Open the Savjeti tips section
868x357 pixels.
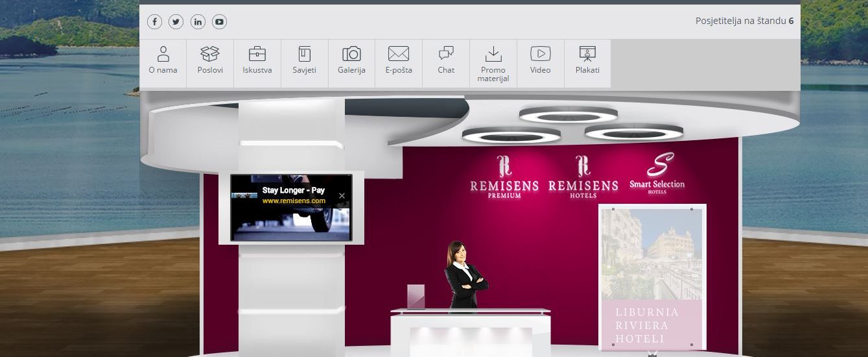point(305,63)
